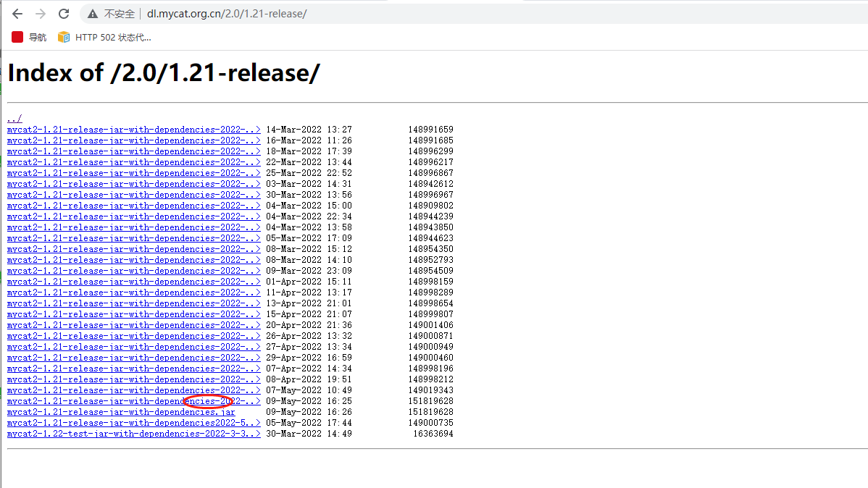Click the not-secure warning triangle icon
868x488 pixels.
(x=92, y=14)
